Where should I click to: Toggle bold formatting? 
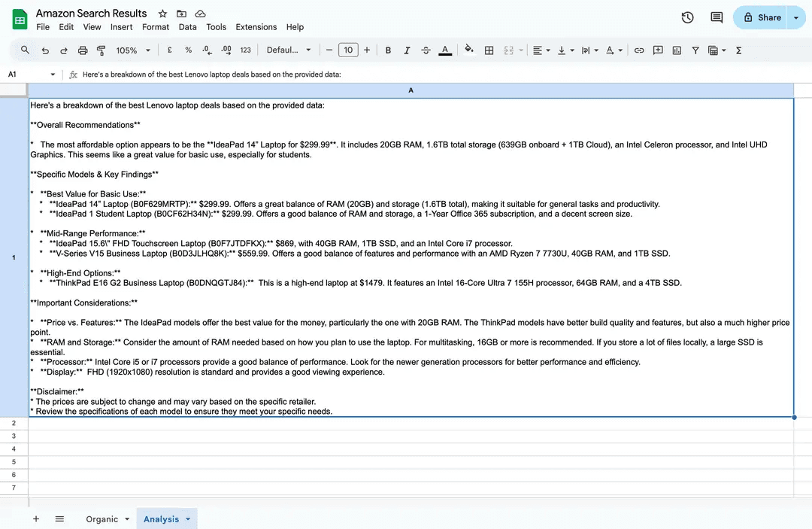(x=388, y=50)
